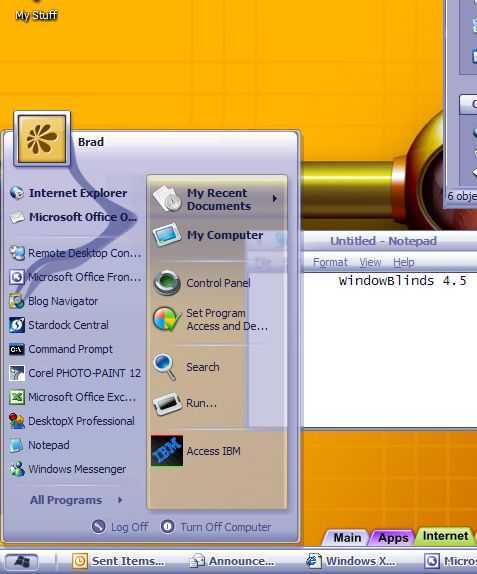477x574 pixels.
Task: Open Internet Explorer from the Start menu
Action: click(69, 193)
